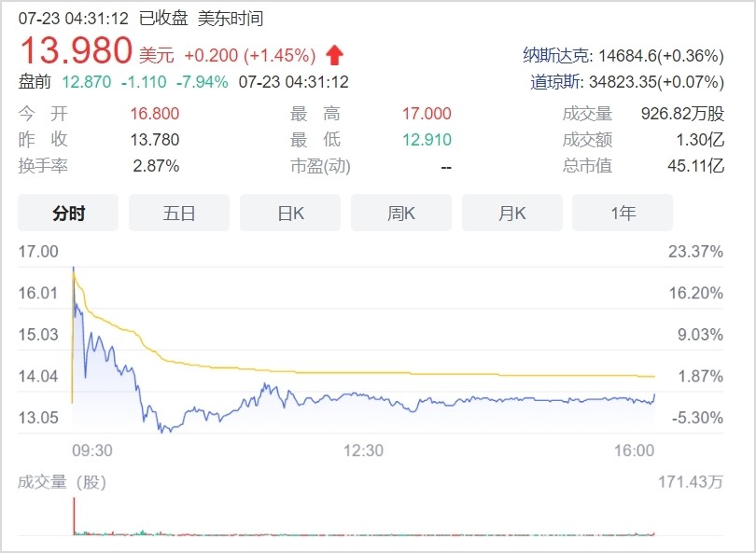Open the 日K daily candlestick tab

tap(290, 214)
